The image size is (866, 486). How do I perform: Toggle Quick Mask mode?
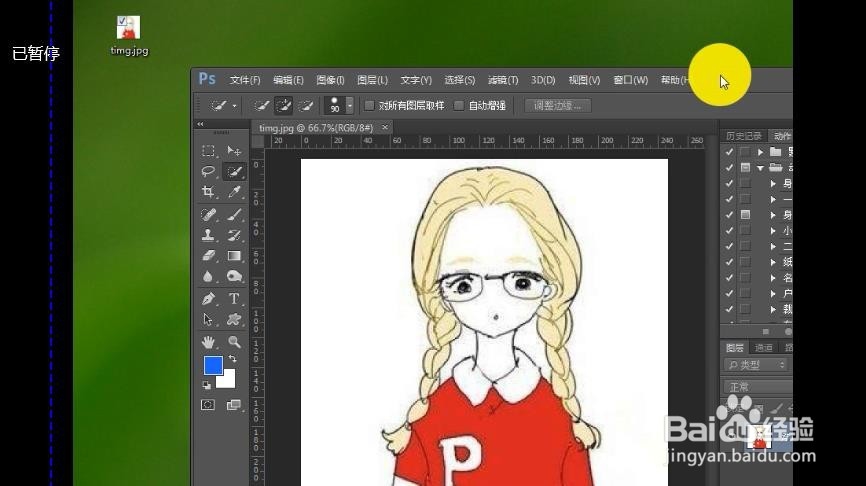(208, 405)
